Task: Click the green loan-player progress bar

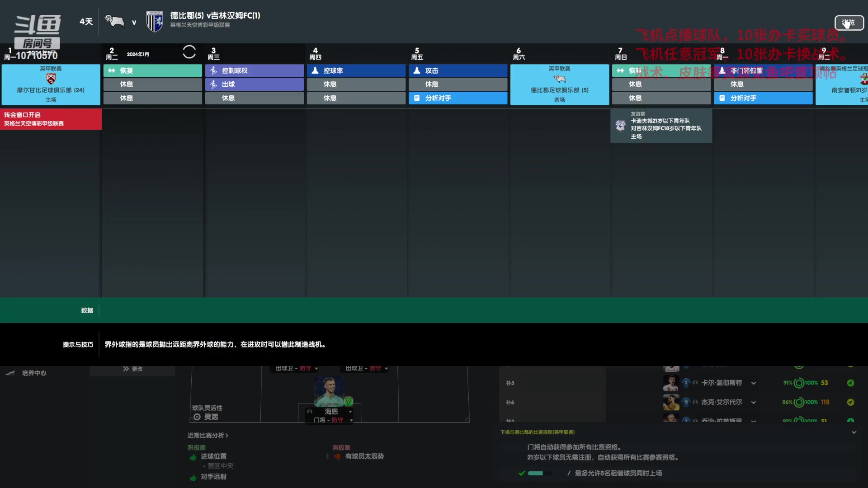Action: pos(540,474)
